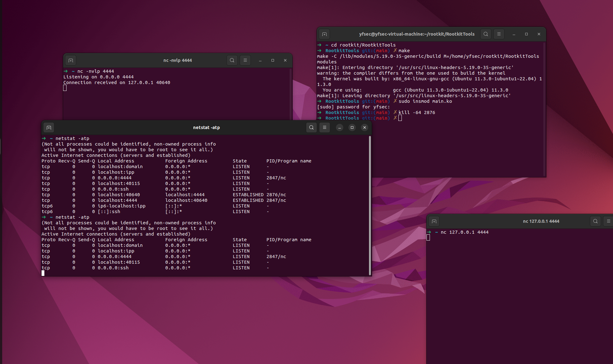The height and width of the screenshot is (364, 613).
Task: Click the yfsec@yfsec-virtual-machine title text
Action: 417,34
